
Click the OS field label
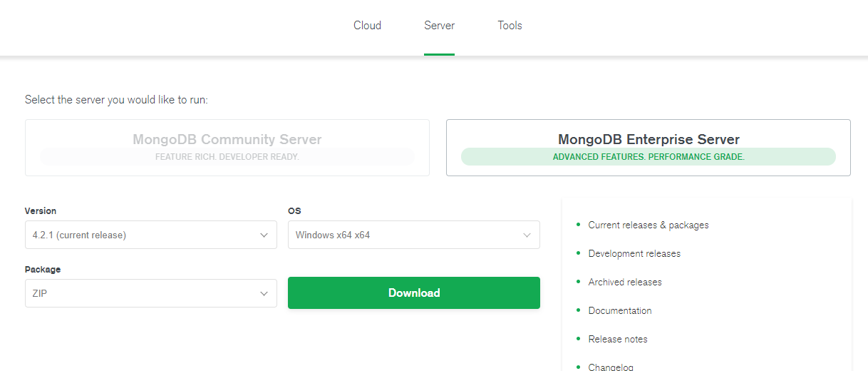tap(294, 211)
